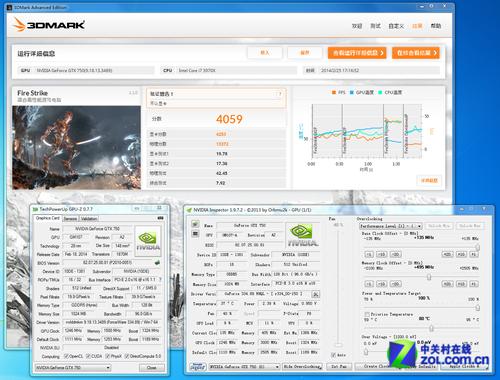Click camera screenshot icon in GPU-Z
This screenshot has height=380, width=500.
(x=160, y=218)
